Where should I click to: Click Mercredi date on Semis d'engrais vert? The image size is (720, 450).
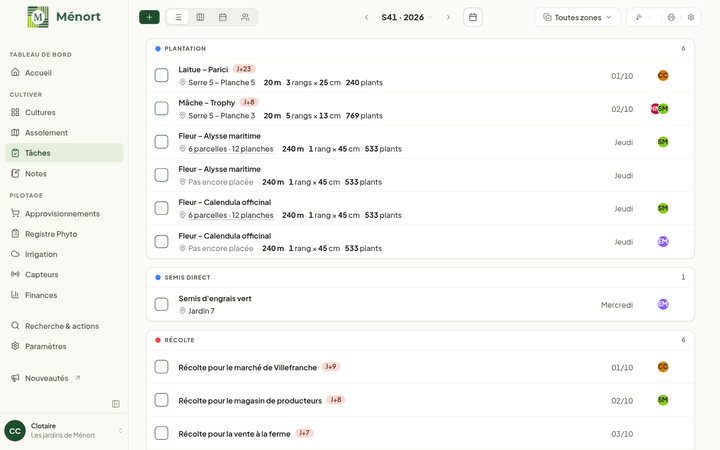tap(617, 305)
